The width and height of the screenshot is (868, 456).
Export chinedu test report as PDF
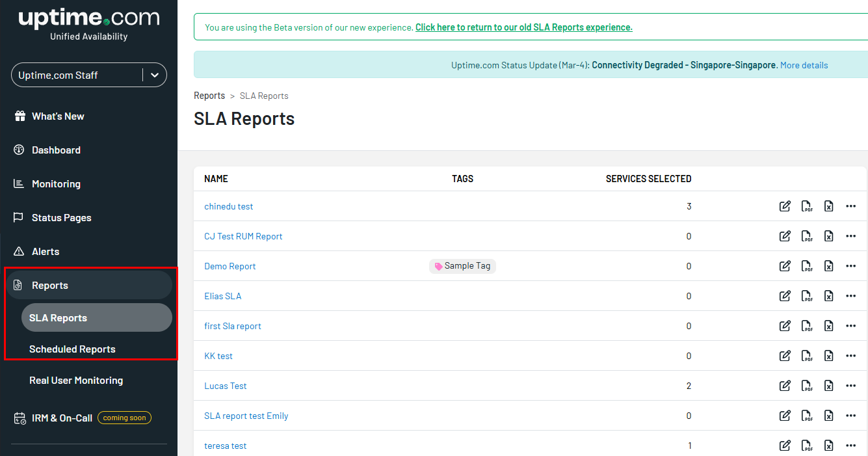tap(807, 206)
